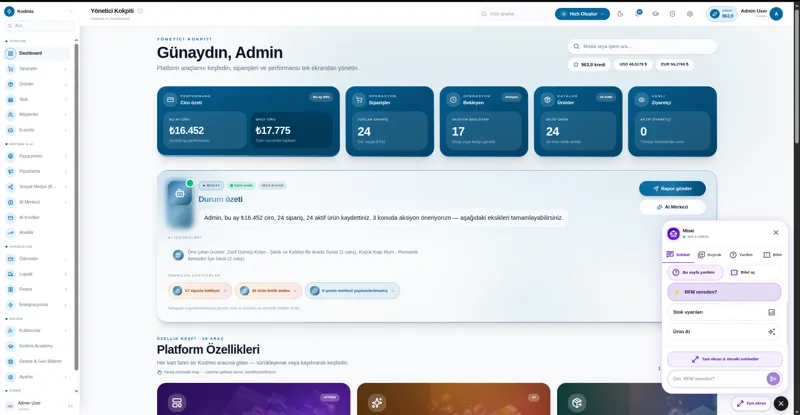Image resolution: width=800 pixels, height=415 pixels.
Task: Expand the Müşteriler submenu chevron
Action: (x=66, y=115)
